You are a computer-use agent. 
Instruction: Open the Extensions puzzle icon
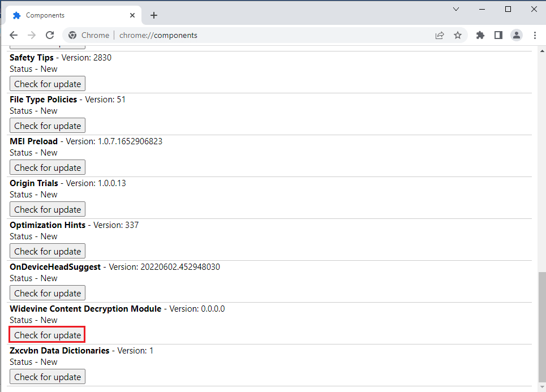(x=480, y=35)
